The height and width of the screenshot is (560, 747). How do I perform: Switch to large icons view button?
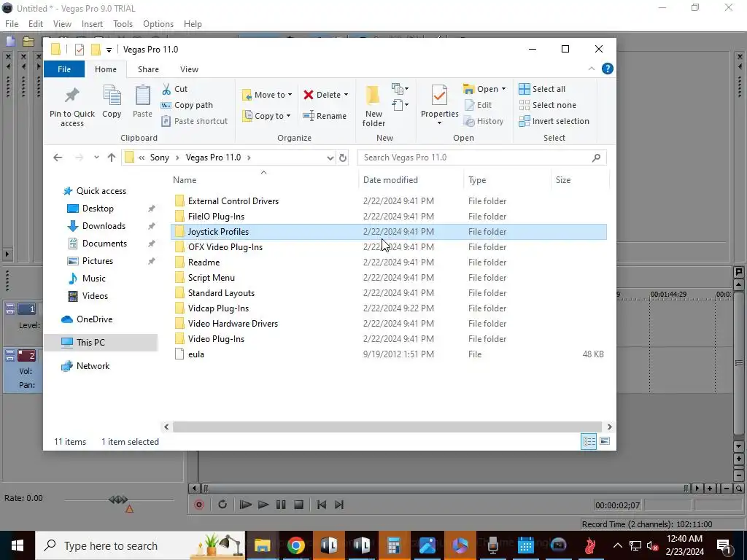(x=605, y=441)
